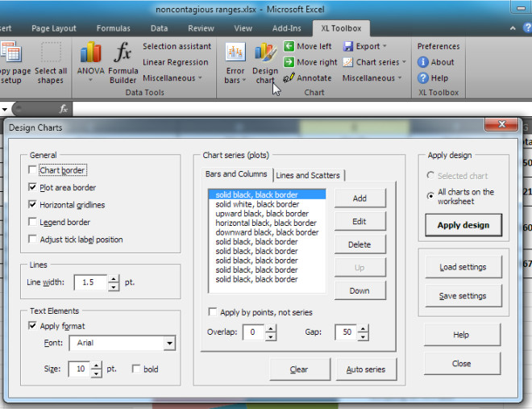Click the dialog Help button
Image resolution: width=532 pixels, height=409 pixels.
pyautogui.click(x=462, y=335)
